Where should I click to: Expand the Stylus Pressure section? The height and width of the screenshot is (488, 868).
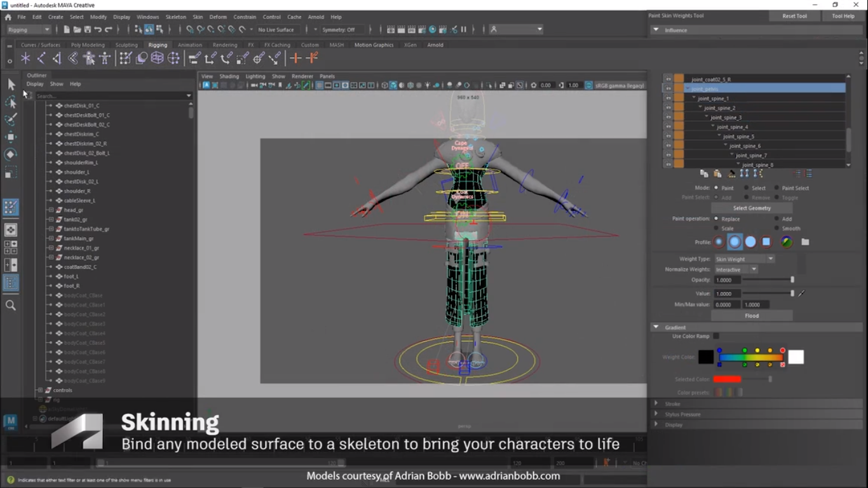(656, 414)
